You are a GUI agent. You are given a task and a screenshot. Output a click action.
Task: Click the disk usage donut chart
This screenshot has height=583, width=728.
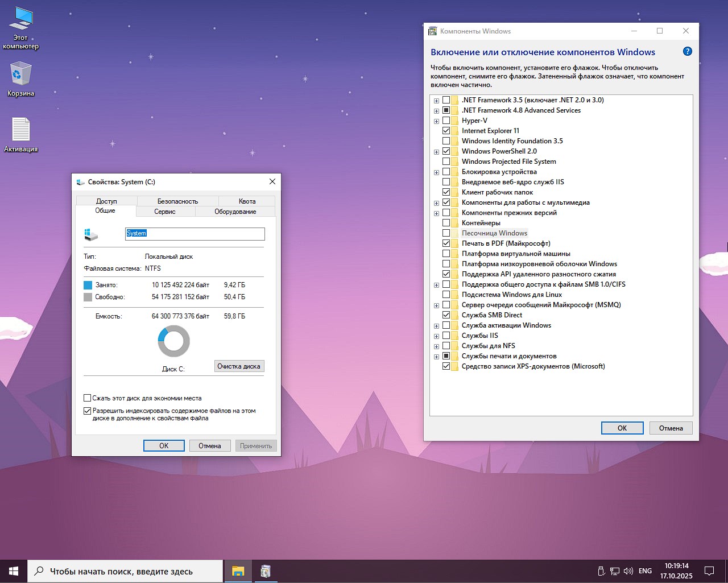[173, 341]
